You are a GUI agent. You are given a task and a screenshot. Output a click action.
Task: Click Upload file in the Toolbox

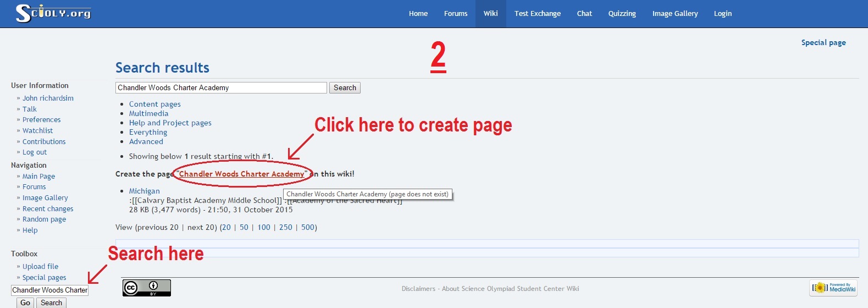tap(40, 266)
